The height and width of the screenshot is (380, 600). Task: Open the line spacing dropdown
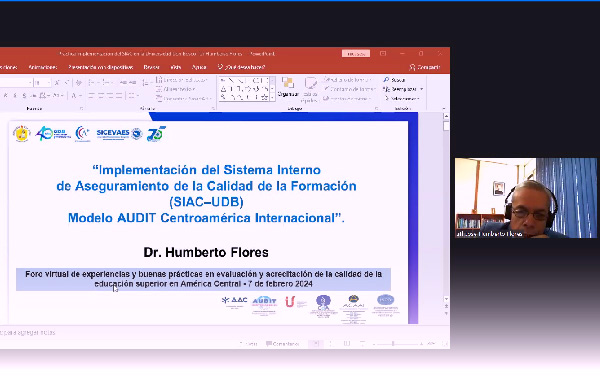[x=146, y=82]
